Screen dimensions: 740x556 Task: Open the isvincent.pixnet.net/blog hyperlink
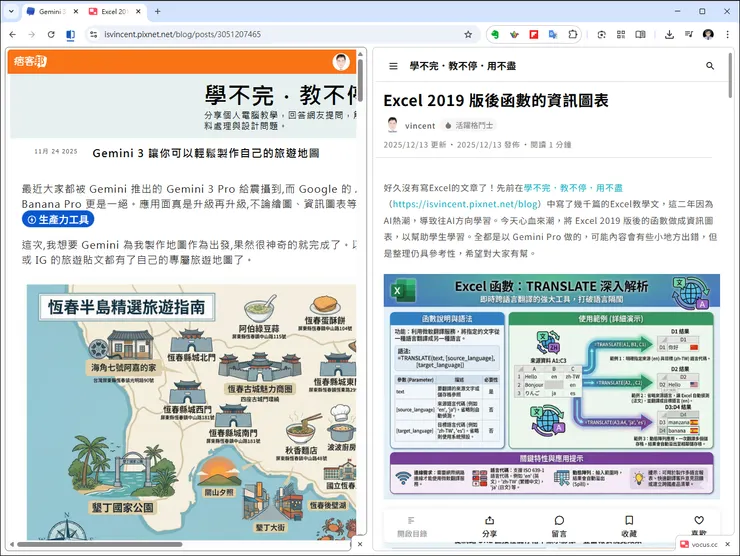465,204
